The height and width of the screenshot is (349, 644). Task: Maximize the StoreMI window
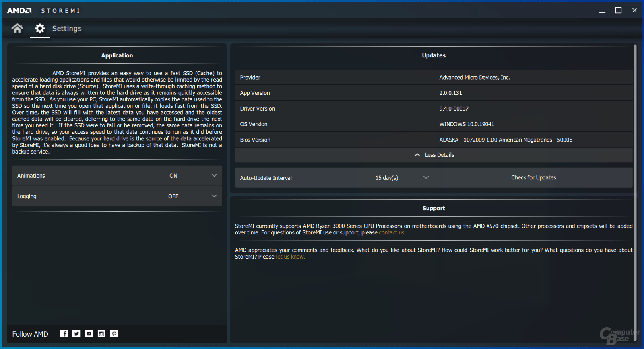(x=618, y=10)
